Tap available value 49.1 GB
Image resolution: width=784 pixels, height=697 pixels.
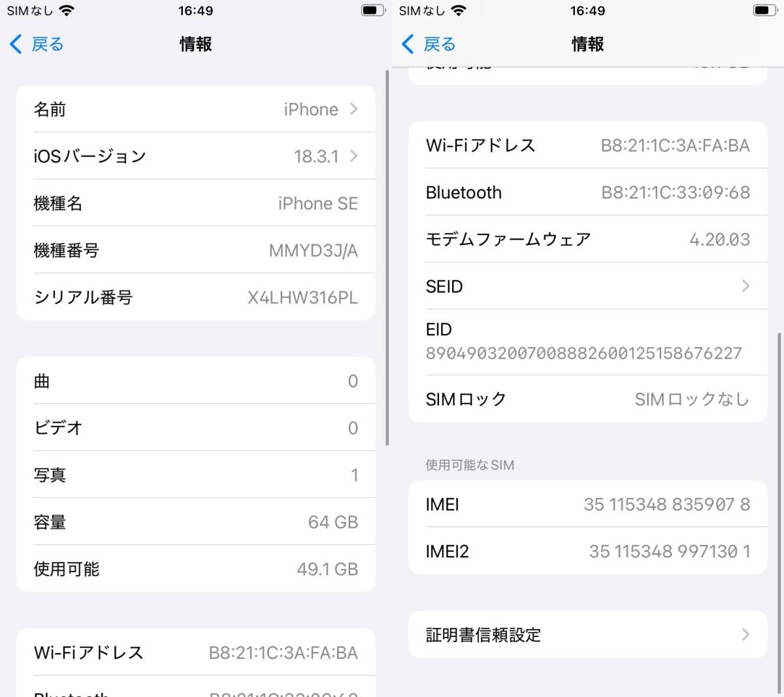pyautogui.click(x=327, y=569)
